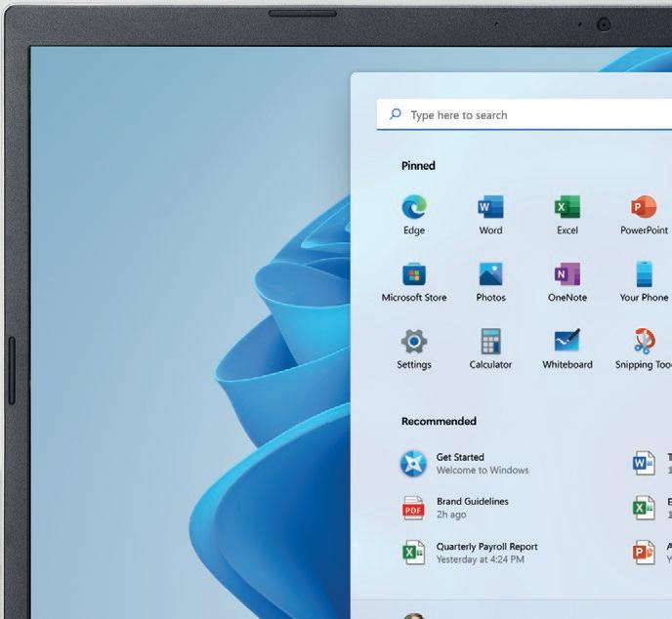Click the 'Welcome to Windows' subtitle
Viewport: 672px width, 619px height.
[483, 471]
